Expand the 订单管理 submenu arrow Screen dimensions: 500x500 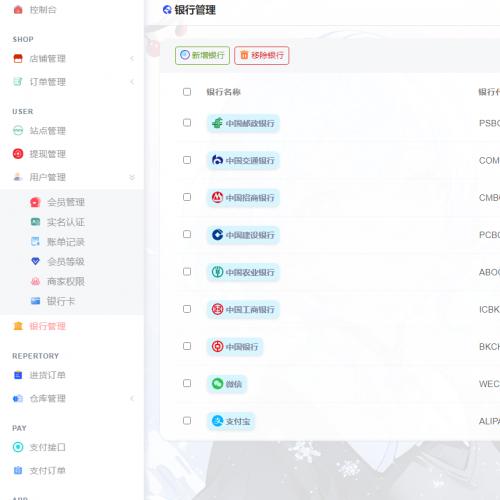(132, 82)
